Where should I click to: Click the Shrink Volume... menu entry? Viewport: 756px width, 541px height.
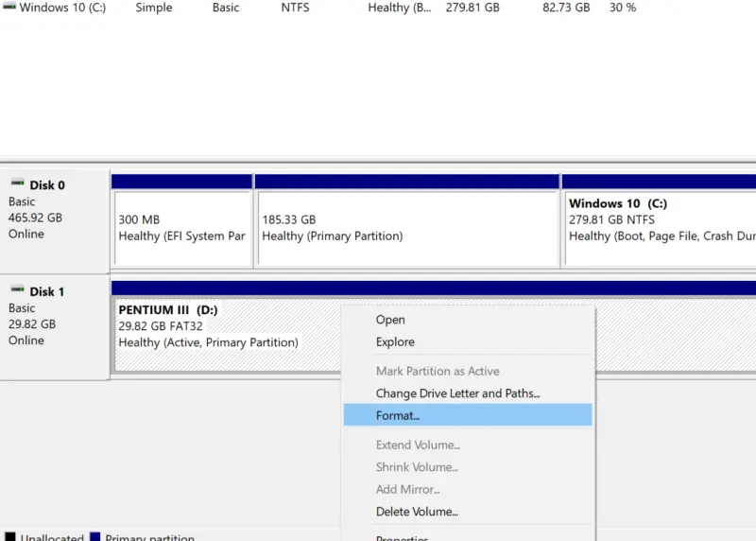[x=468, y=466]
